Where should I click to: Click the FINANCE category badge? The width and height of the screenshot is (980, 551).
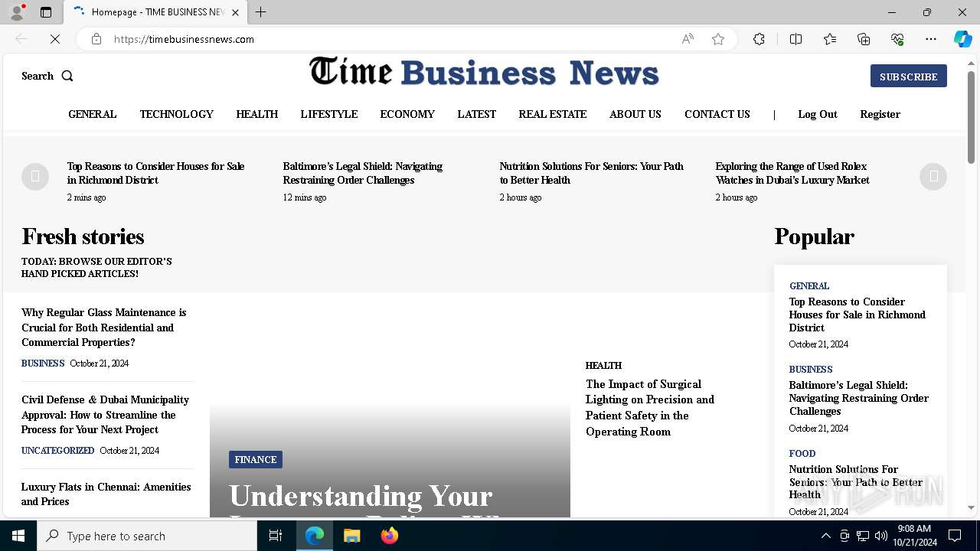(x=256, y=460)
